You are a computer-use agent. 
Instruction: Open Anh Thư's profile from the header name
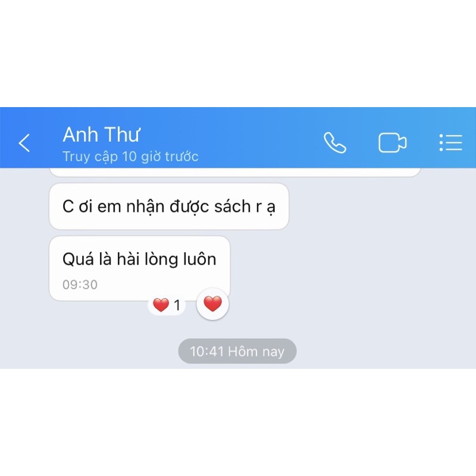101,134
